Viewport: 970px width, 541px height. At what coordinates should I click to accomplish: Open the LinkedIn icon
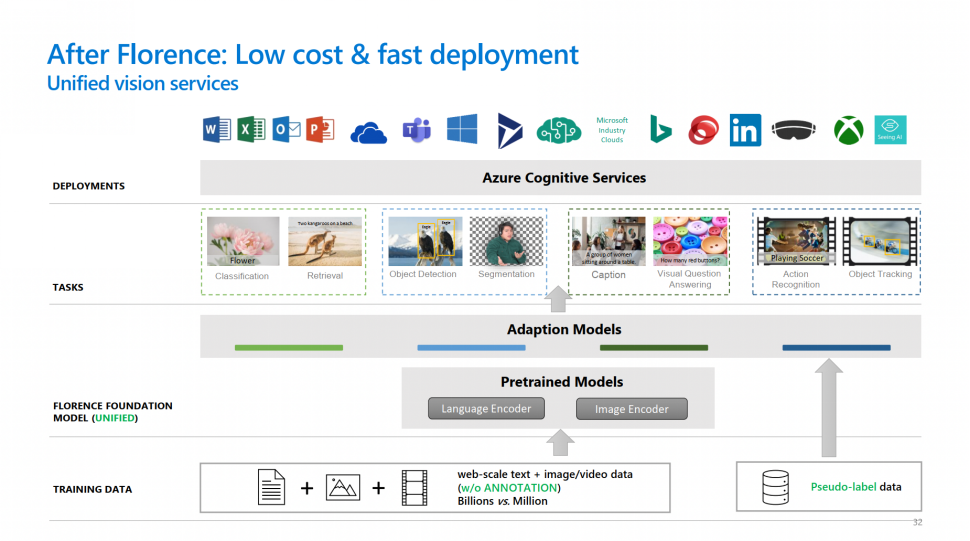745,130
